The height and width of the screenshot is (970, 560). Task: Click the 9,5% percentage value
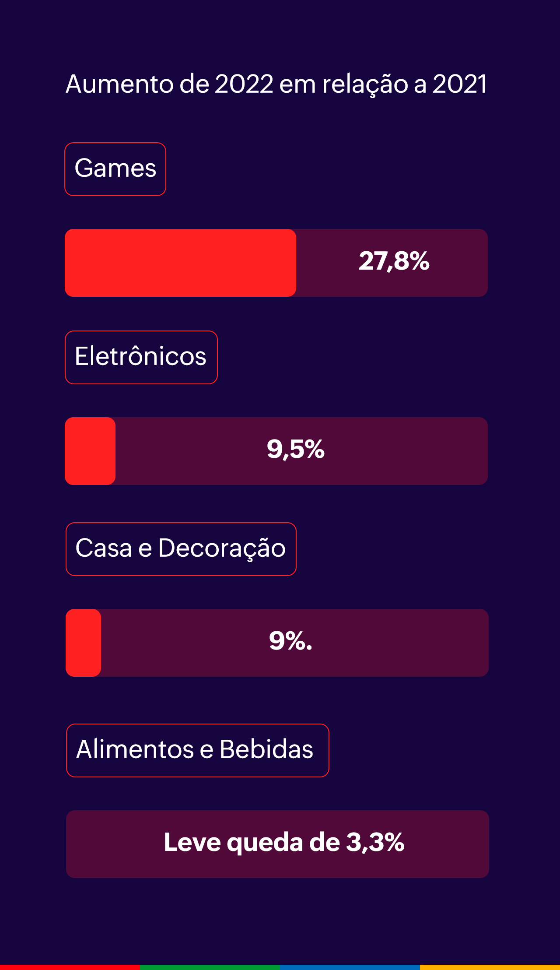point(295,450)
